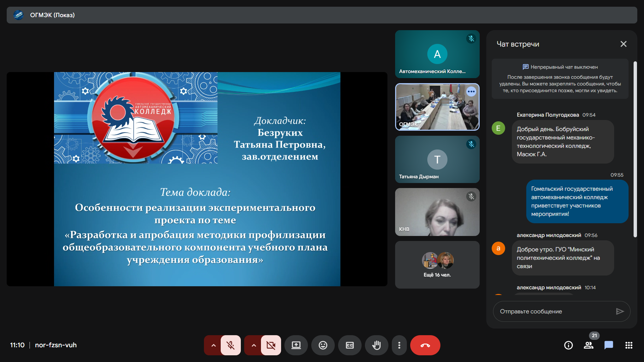
Task: Click the send message arrow
Action: point(620,311)
